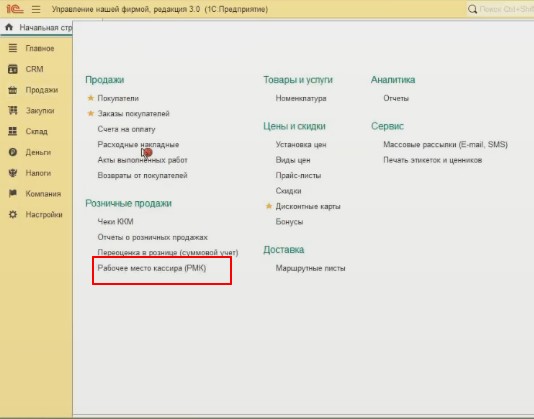This screenshot has height=419, width=534.
Task: Click the Сервис heading
Action: coord(387,126)
